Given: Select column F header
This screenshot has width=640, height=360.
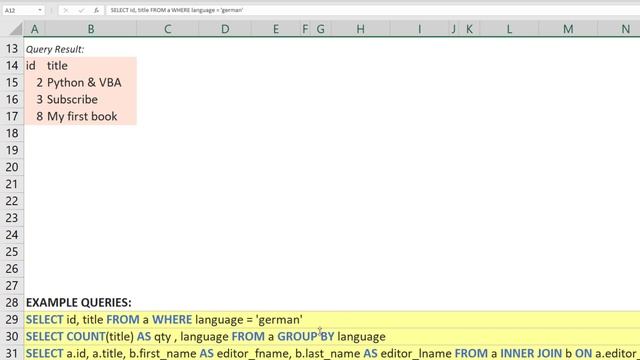Looking at the screenshot, I should pyautogui.click(x=305, y=29).
